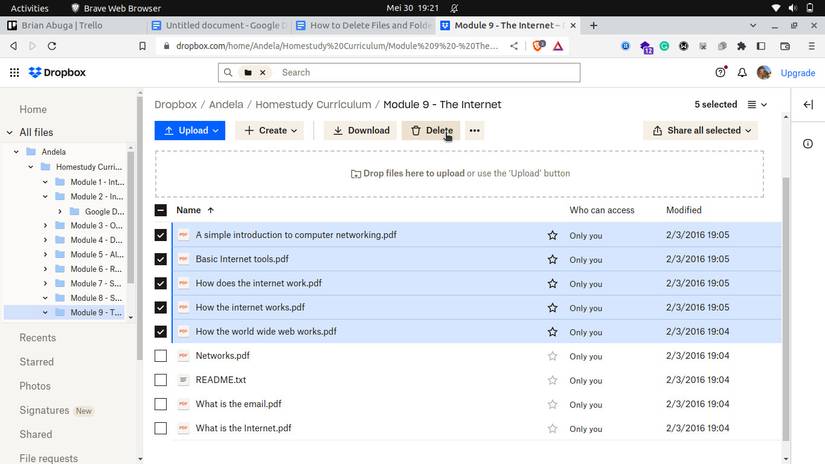Star How the world wide web works.pdf
This screenshot has height=464, width=825.
coord(552,332)
